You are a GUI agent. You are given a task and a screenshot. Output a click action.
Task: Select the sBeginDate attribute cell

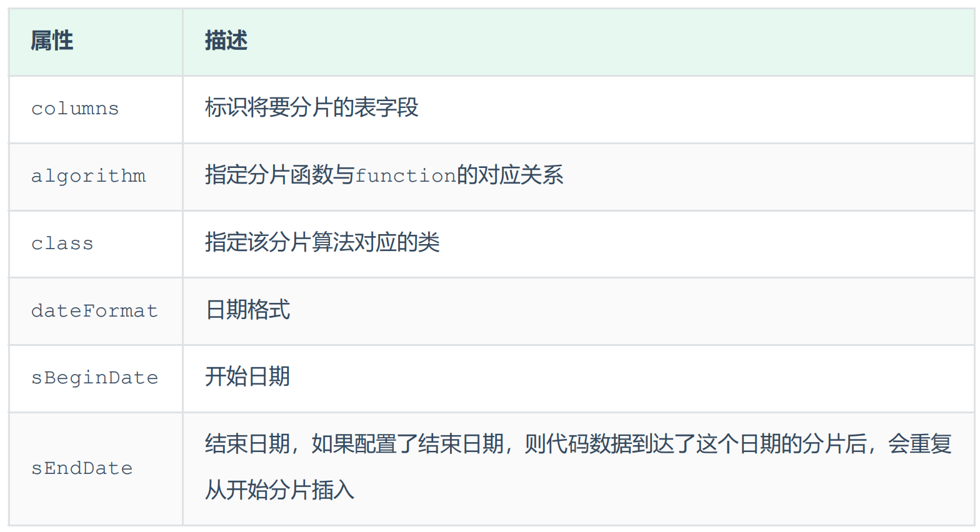[94, 378]
